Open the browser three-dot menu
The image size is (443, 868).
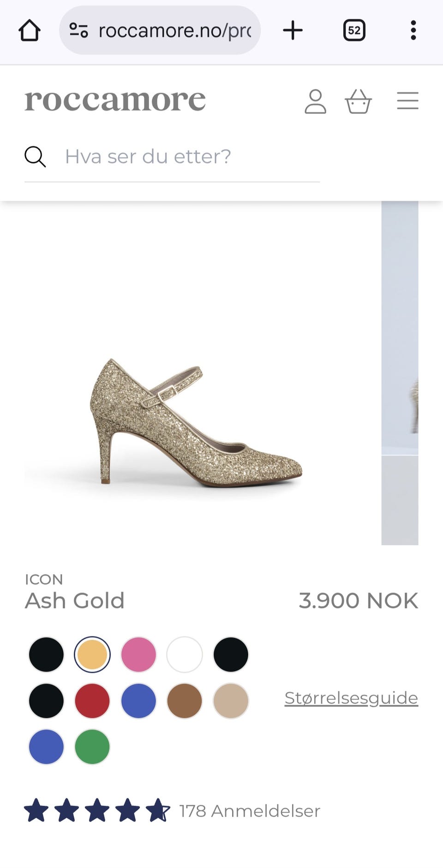[413, 30]
